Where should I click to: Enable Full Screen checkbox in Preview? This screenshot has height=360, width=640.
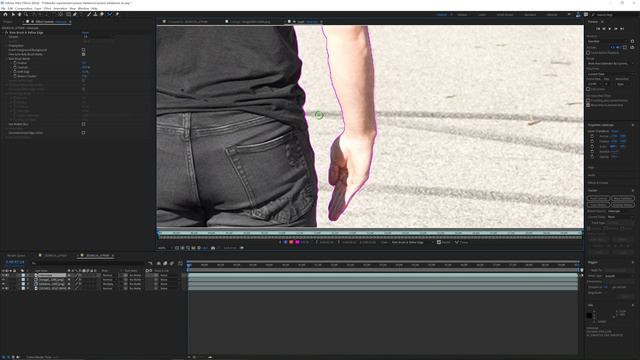[x=588, y=89]
